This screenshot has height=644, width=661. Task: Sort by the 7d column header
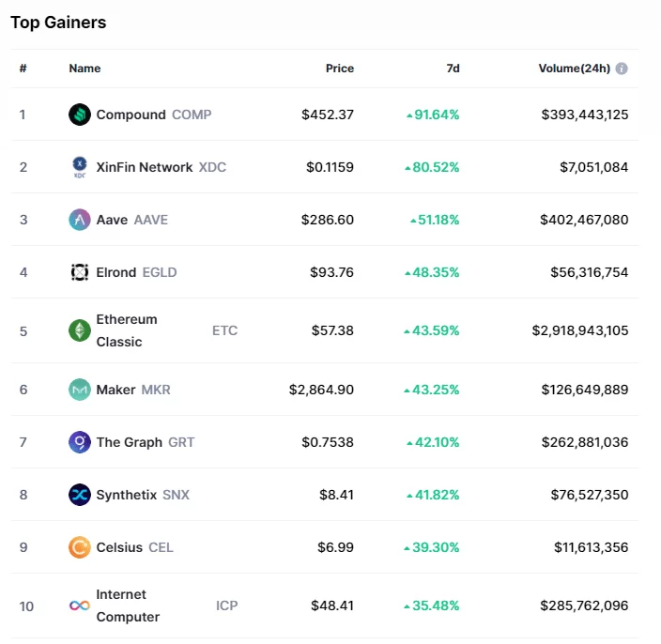click(453, 69)
